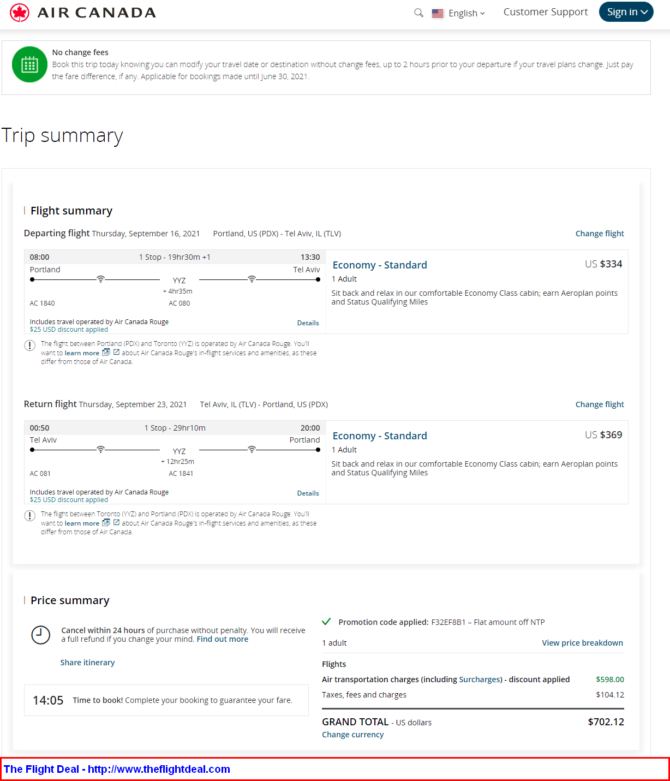
Task: Click Change currency link
Action: pyautogui.click(x=353, y=735)
